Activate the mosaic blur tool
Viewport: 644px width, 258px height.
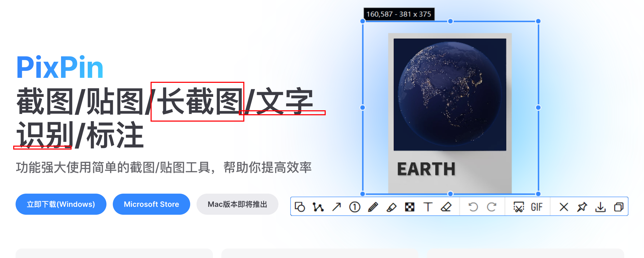tap(410, 207)
